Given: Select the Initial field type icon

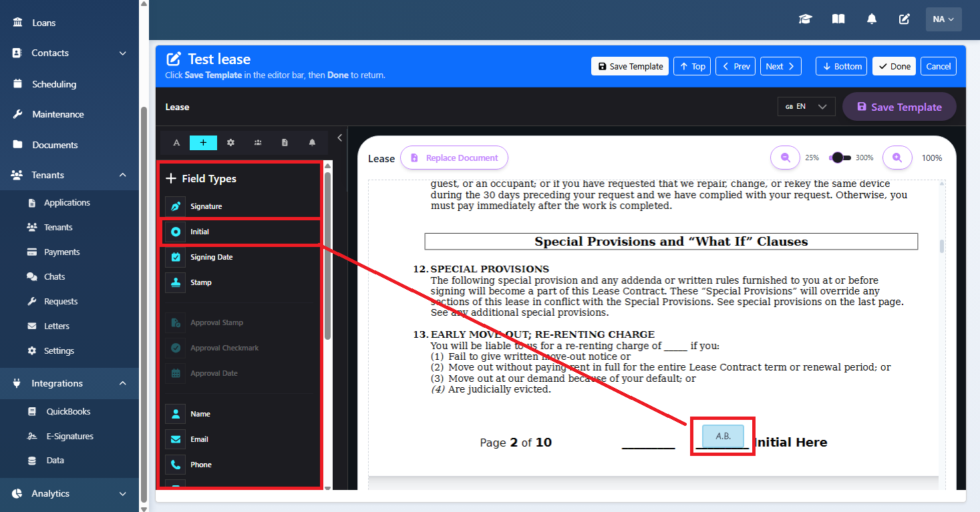Looking at the screenshot, I should tap(176, 232).
